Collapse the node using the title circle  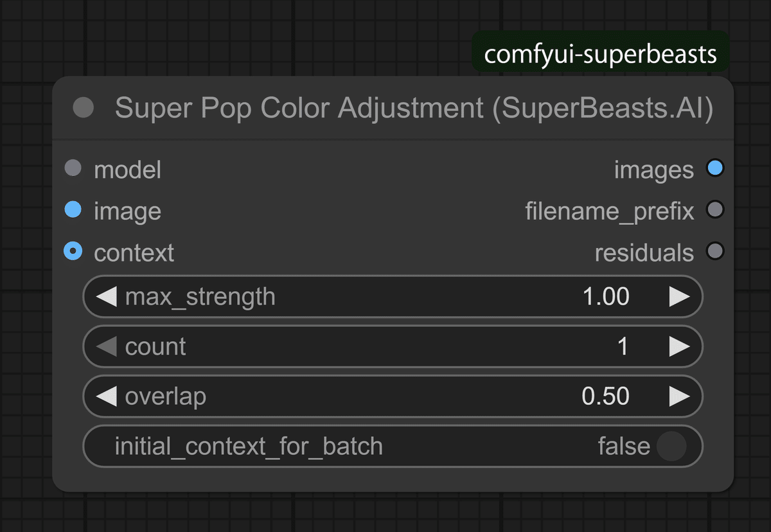pyautogui.click(x=82, y=107)
